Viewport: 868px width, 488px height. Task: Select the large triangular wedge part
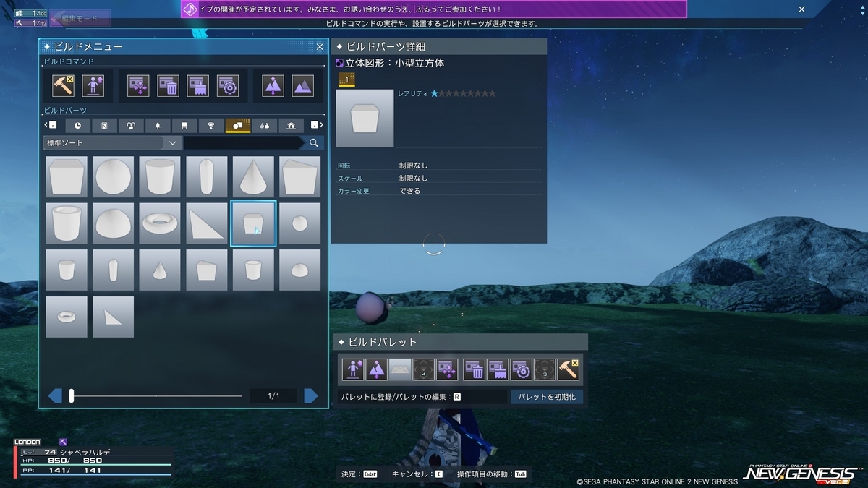pyautogui.click(x=207, y=223)
